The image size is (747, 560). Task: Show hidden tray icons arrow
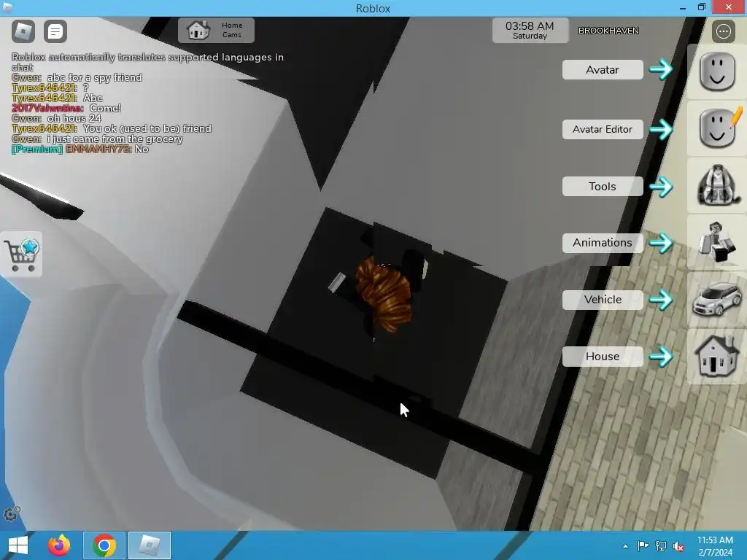625,546
